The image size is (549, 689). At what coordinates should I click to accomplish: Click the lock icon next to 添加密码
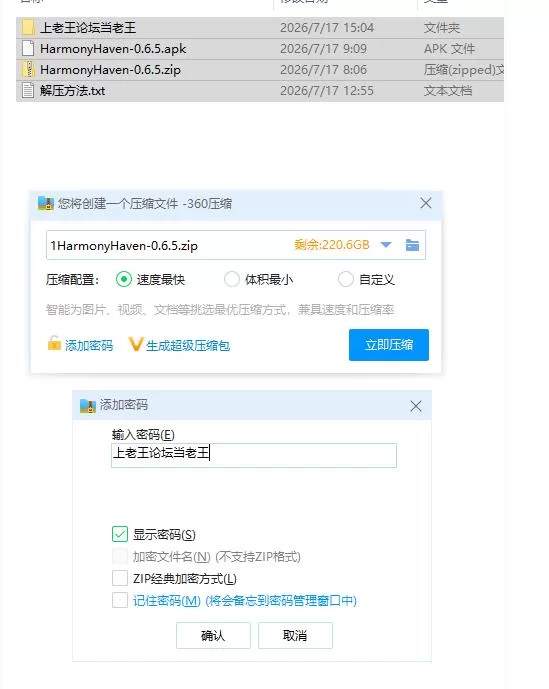point(55,343)
